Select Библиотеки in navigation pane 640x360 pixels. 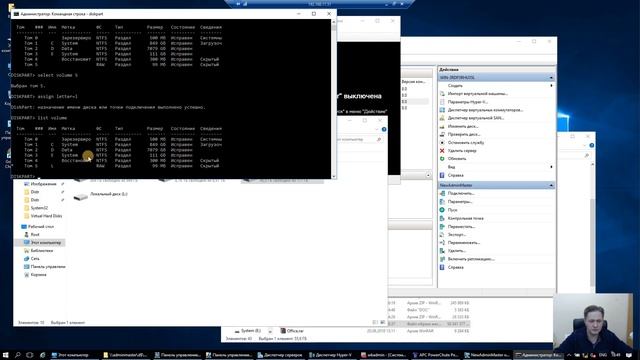point(42,251)
